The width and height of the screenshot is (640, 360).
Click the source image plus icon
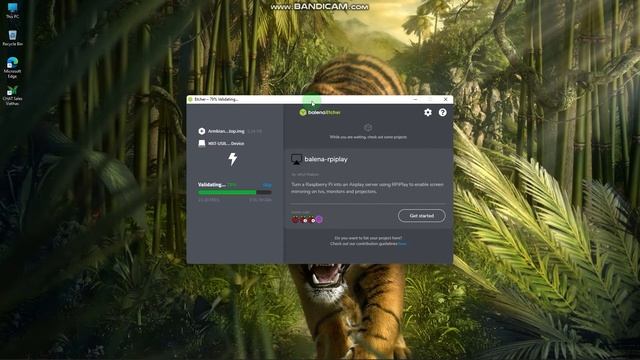(202, 131)
